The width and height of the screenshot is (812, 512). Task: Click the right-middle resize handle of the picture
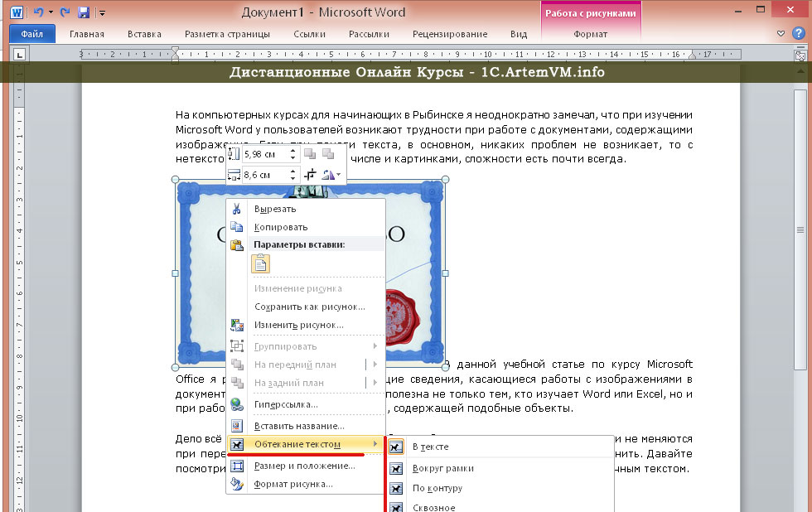pyautogui.click(x=446, y=273)
